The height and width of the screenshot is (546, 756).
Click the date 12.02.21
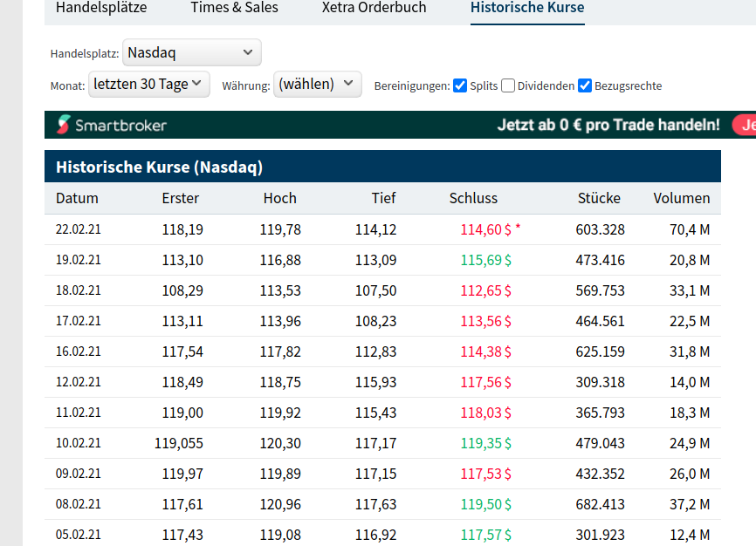tap(79, 382)
